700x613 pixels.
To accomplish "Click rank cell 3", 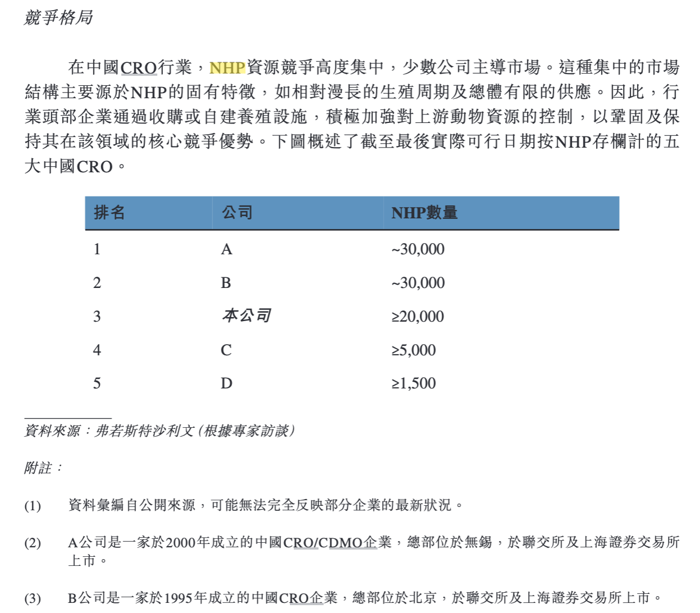I will point(97,316).
